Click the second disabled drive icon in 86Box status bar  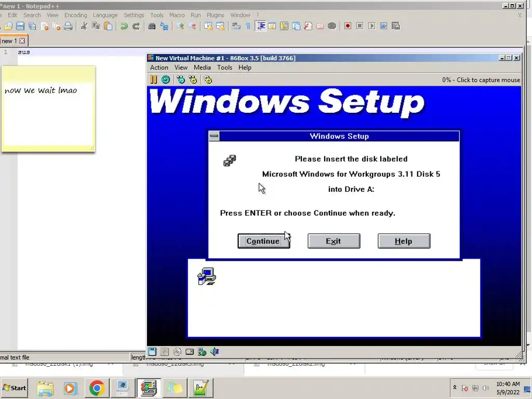[164, 352]
